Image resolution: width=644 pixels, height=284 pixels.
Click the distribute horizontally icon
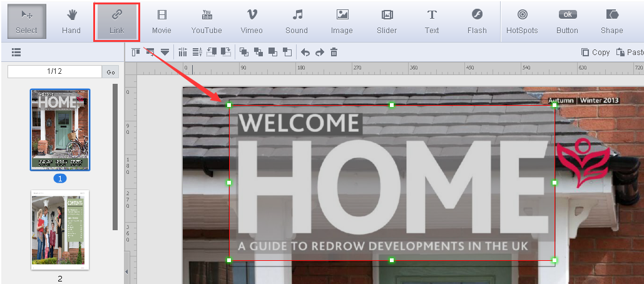pyautogui.click(x=183, y=52)
